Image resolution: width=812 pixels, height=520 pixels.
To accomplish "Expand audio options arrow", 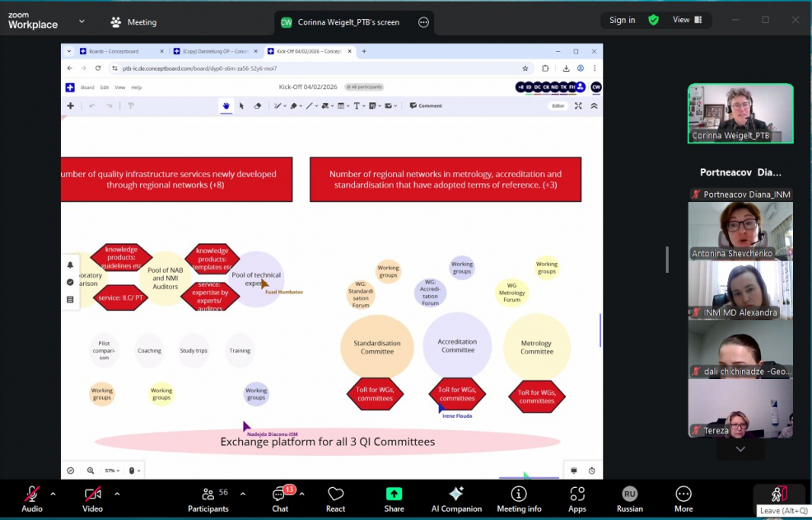I will pyautogui.click(x=54, y=494).
